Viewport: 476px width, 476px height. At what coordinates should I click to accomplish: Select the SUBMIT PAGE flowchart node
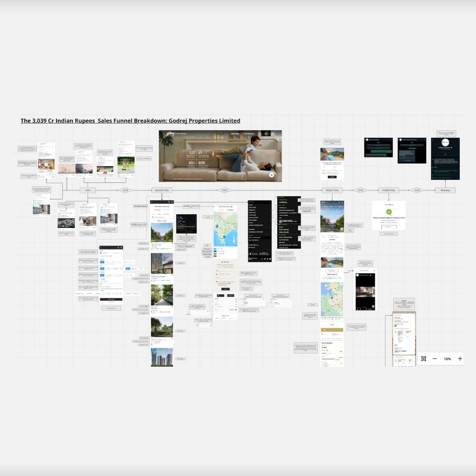[x=388, y=190]
